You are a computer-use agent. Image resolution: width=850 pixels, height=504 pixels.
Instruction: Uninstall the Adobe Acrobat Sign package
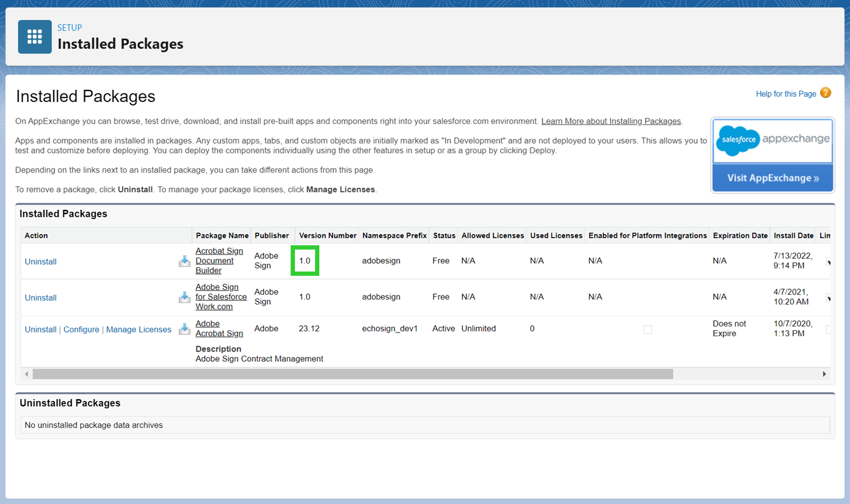(x=40, y=329)
